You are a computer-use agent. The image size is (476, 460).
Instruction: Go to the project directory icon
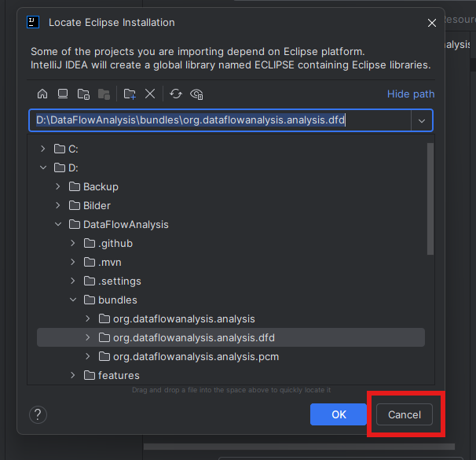pyautogui.click(x=83, y=94)
